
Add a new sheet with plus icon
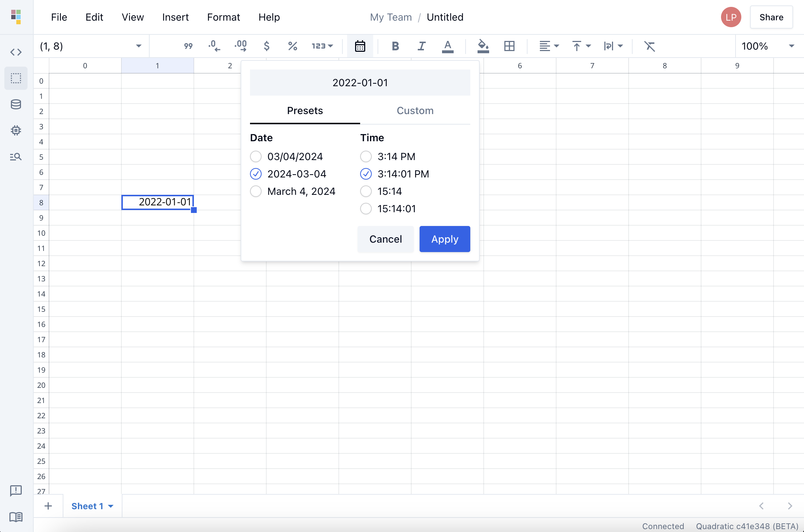(x=48, y=506)
